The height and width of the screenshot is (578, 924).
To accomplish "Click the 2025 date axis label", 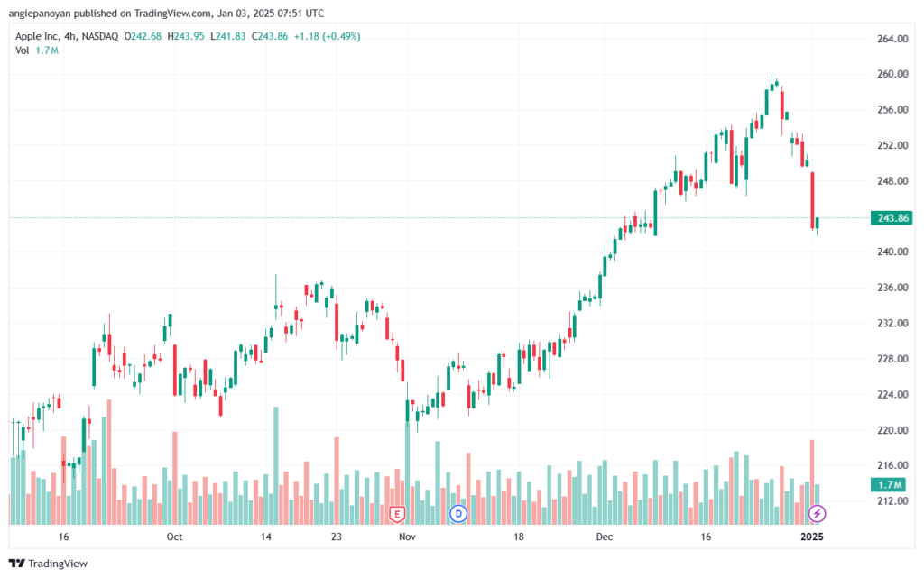I will click(812, 537).
